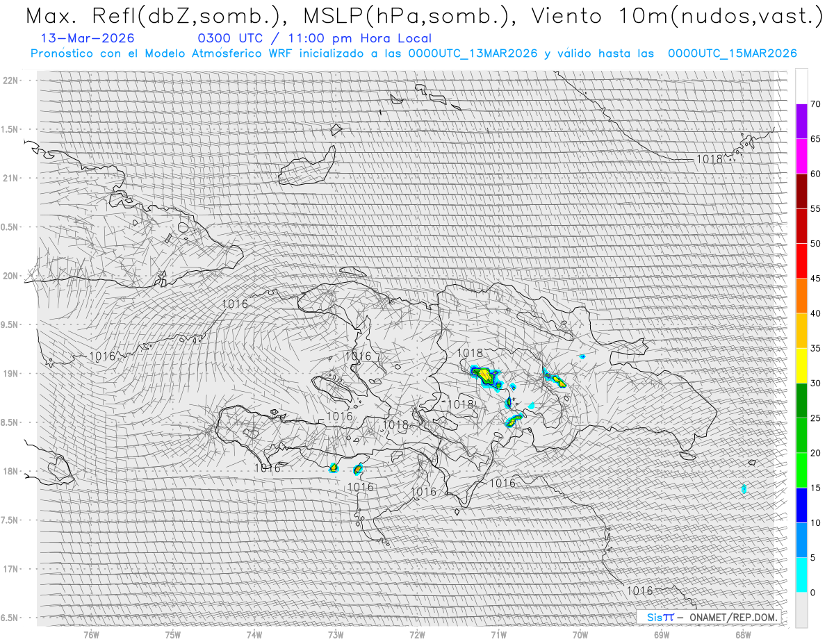This screenshot has height=644, width=834.
Task: Select the gold 35–40 dBZ legend swatch
Action: [801, 331]
